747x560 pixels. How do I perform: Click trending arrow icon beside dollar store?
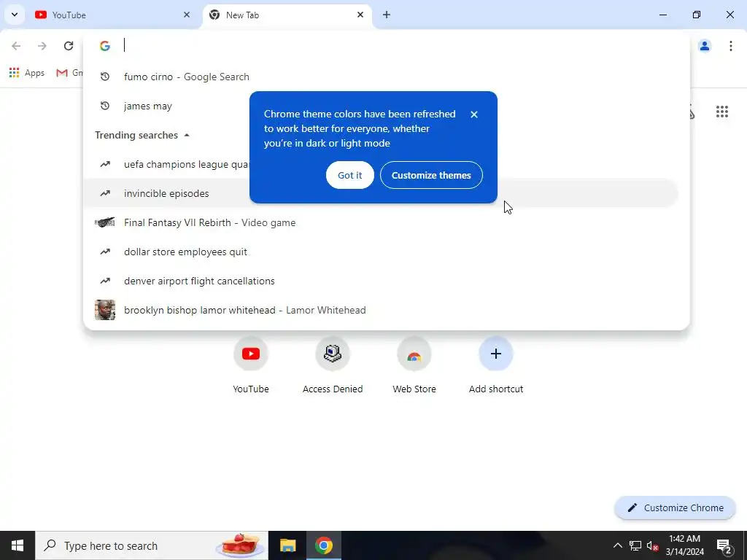(x=105, y=252)
